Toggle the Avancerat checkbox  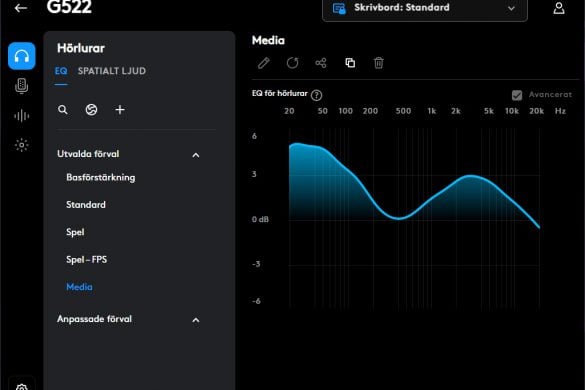pos(517,96)
